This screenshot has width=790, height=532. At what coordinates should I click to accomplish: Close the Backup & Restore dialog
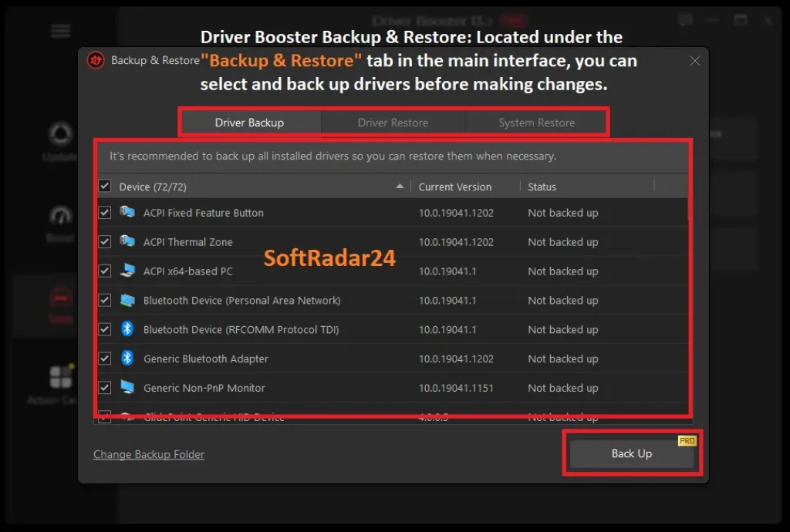(x=695, y=61)
